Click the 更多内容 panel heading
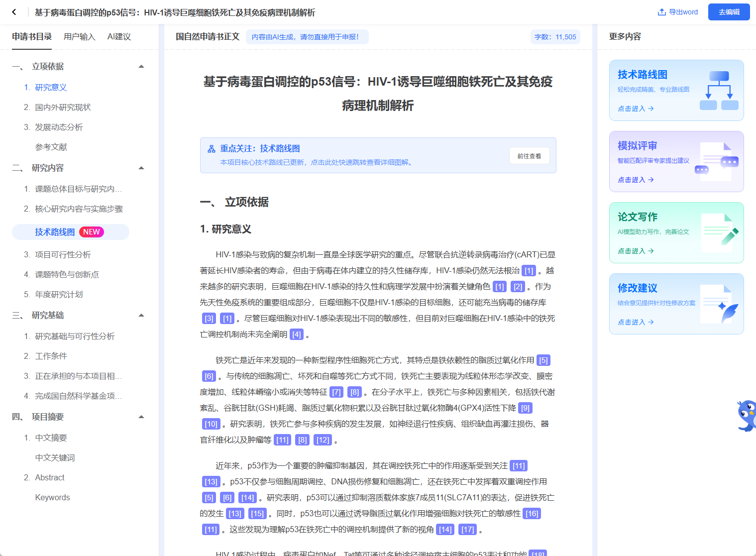This screenshot has height=556, width=756. (625, 37)
